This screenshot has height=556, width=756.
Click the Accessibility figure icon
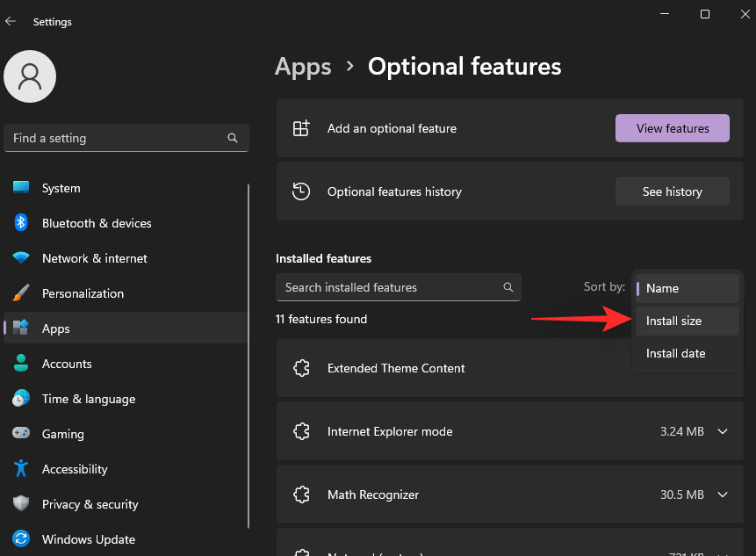coord(21,468)
